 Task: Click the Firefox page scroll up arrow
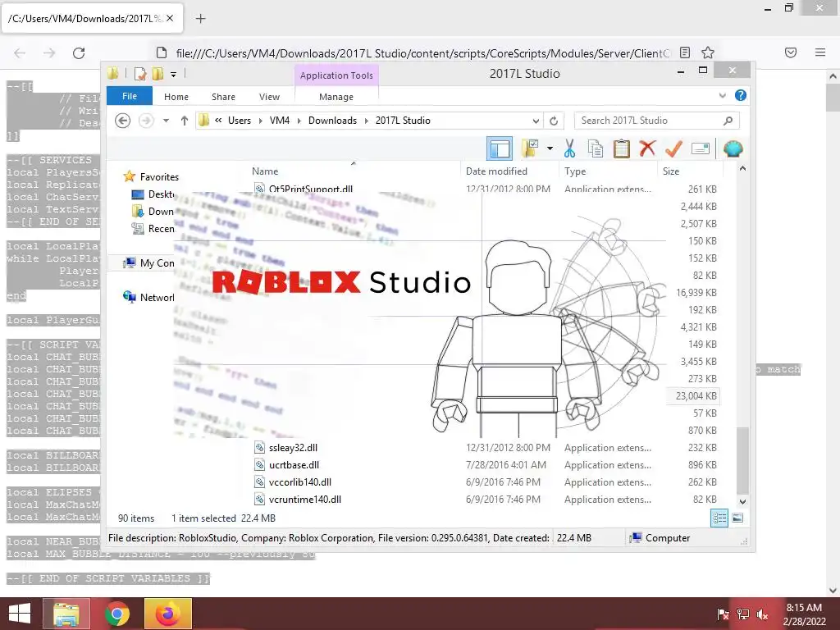point(833,76)
